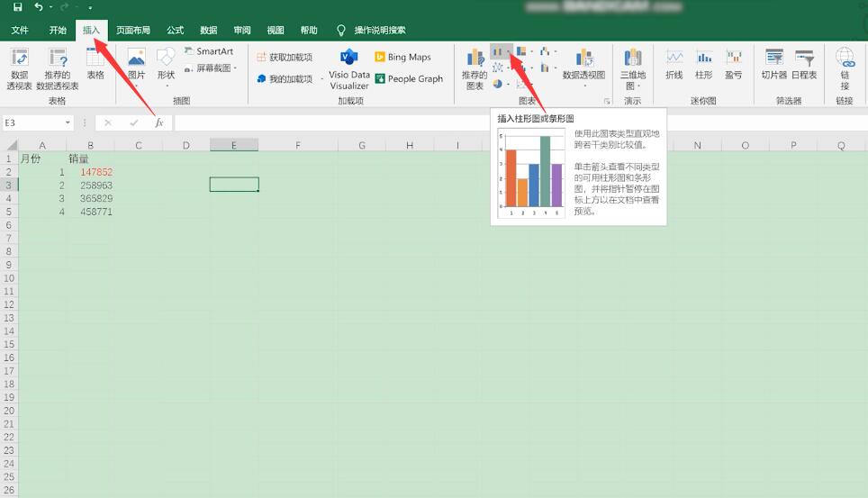
Task: Click cell with value 365829
Action: [90, 198]
